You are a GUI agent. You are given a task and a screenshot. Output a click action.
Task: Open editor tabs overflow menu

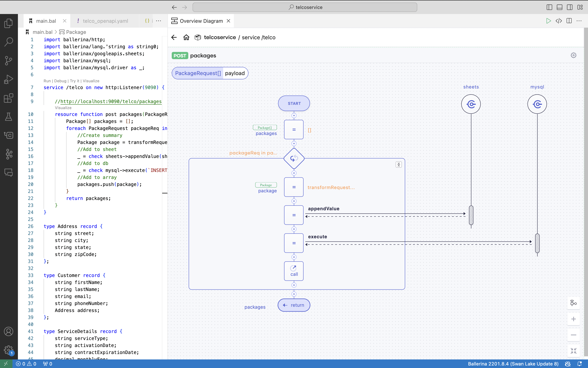click(x=158, y=21)
